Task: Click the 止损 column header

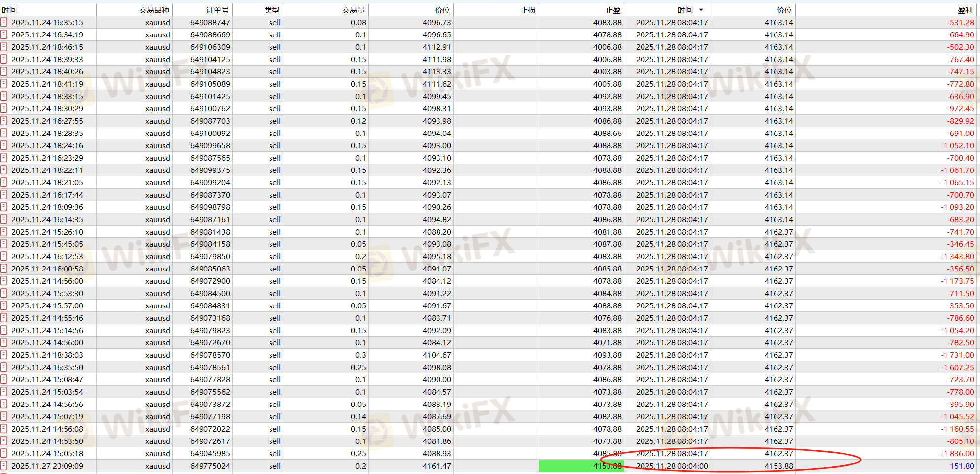Action: [x=527, y=10]
